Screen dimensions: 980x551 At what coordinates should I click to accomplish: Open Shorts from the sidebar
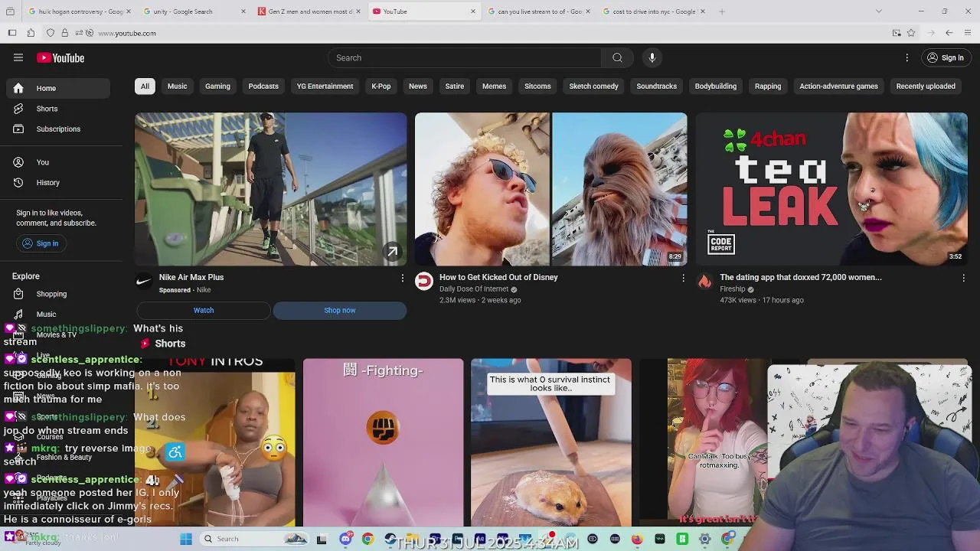coord(58,109)
